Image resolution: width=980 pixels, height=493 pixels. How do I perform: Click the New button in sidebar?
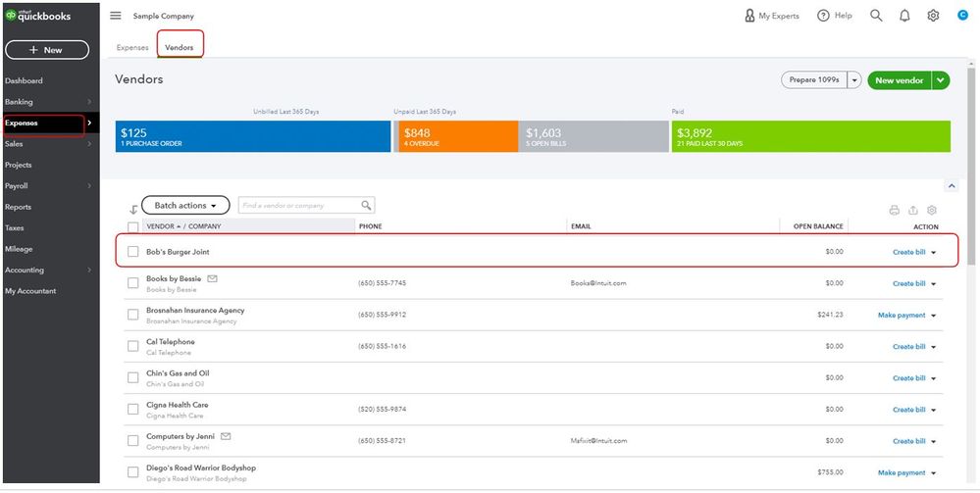[47, 50]
